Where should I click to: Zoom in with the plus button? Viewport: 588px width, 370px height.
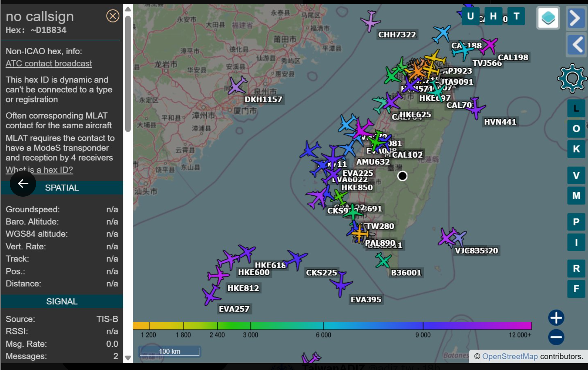(x=556, y=318)
